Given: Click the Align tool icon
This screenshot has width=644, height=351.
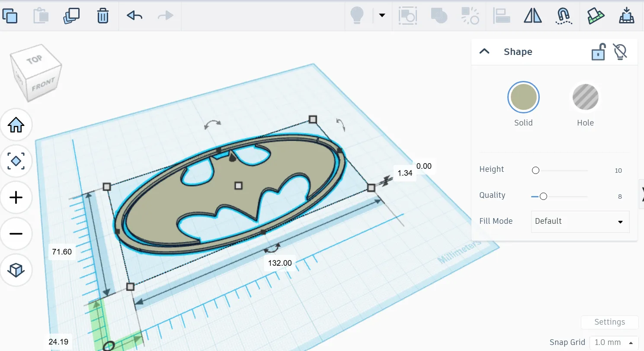Looking at the screenshot, I should point(501,16).
